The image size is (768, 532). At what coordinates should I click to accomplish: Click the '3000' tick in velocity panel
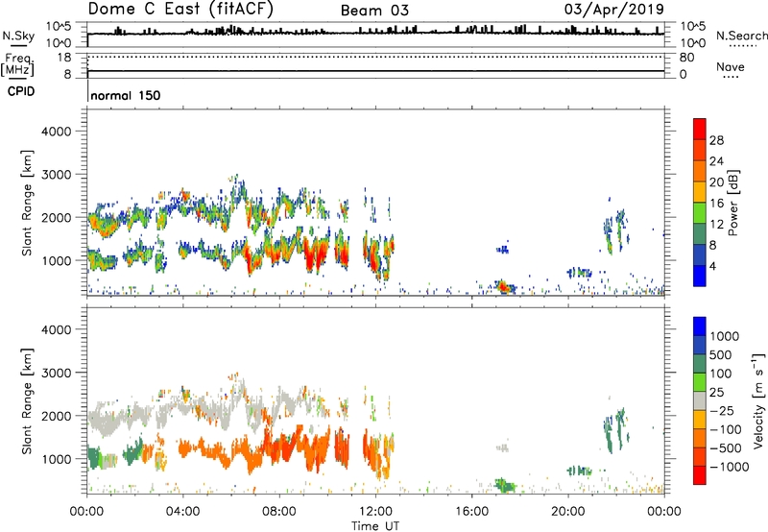pos(56,373)
